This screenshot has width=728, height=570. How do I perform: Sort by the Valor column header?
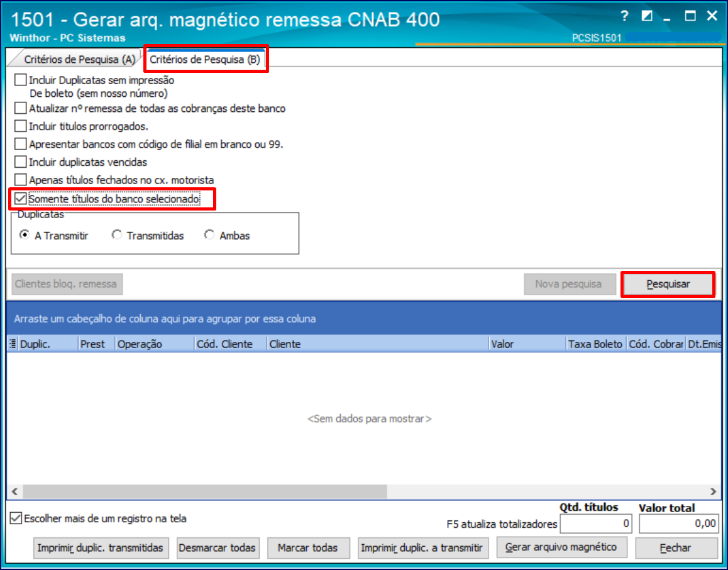pos(527,344)
